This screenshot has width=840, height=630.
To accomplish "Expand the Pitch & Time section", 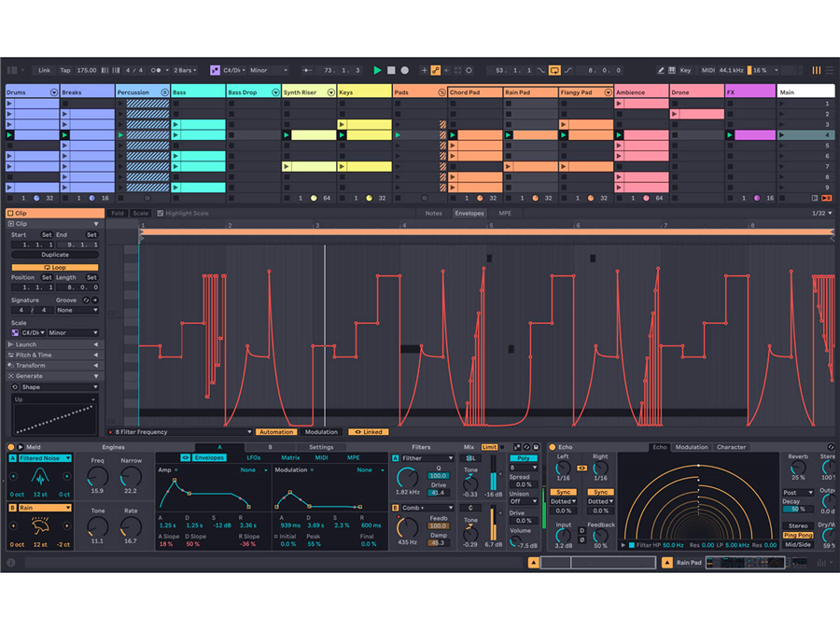I will point(53,355).
